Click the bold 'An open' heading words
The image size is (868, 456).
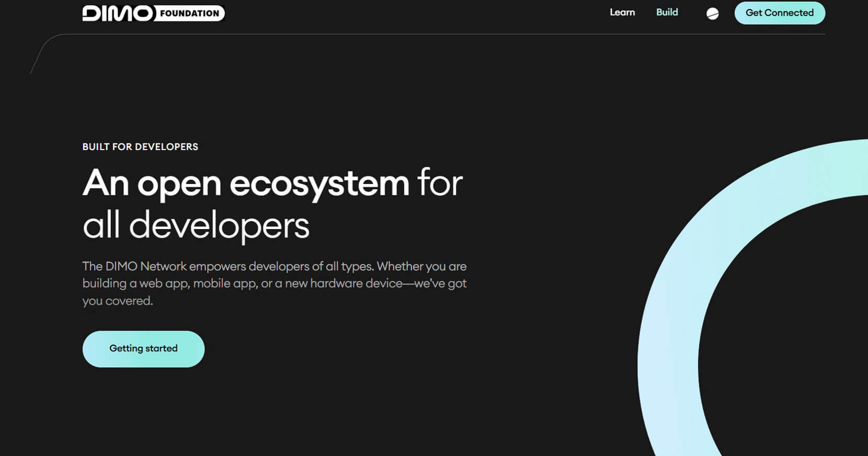(152, 184)
